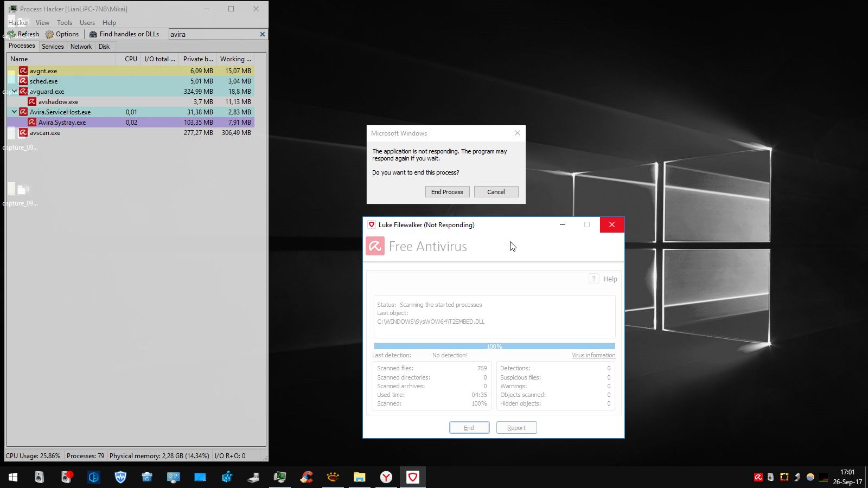This screenshot has width=868, height=488.
Task: Collapse the Avira.ServiceHost.exe process tree
Action: pyautogui.click(x=14, y=112)
